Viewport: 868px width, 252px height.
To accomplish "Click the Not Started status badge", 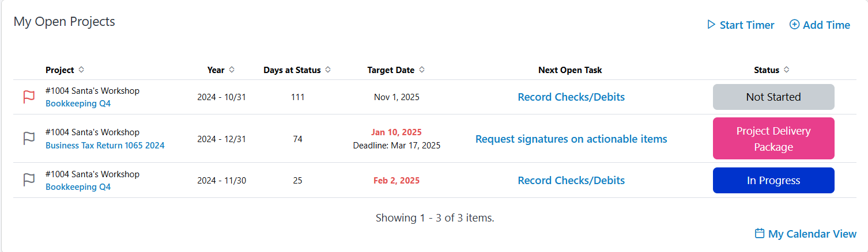I will click(x=773, y=97).
